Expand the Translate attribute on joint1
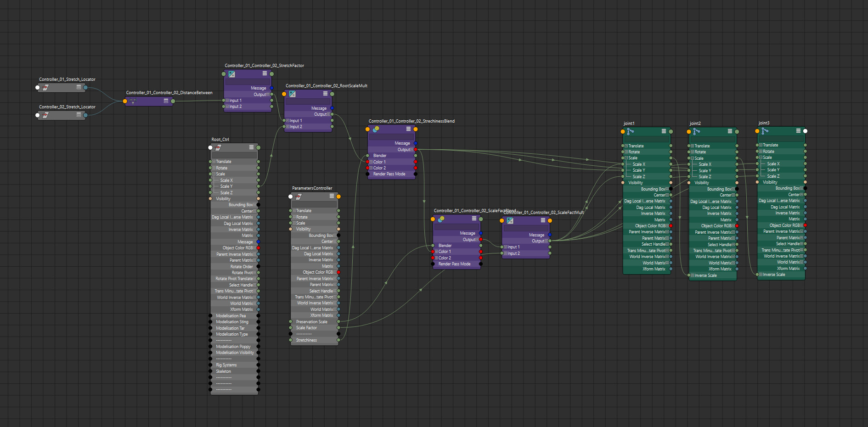This screenshot has height=427, width=868. pyautogui.click(x=626, y=146)
